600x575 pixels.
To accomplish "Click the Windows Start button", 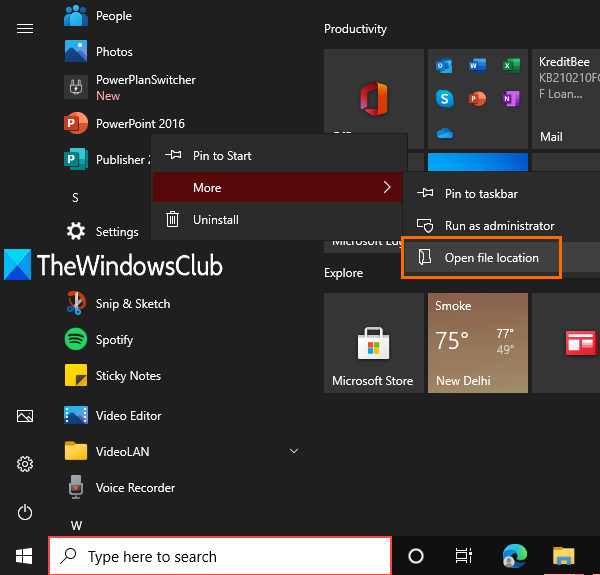I will [x=23, y=556].
